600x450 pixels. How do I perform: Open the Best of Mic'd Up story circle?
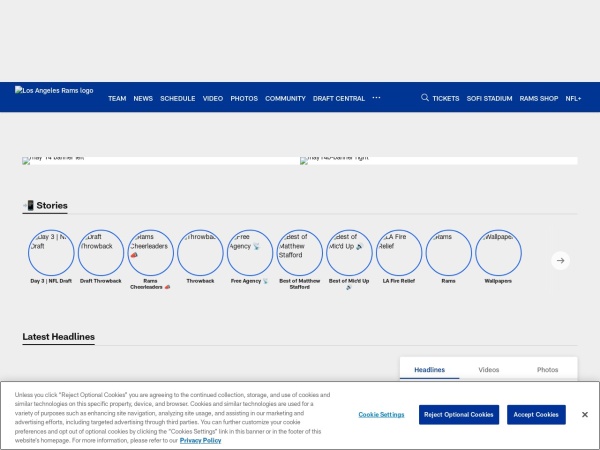coord(349,253)
